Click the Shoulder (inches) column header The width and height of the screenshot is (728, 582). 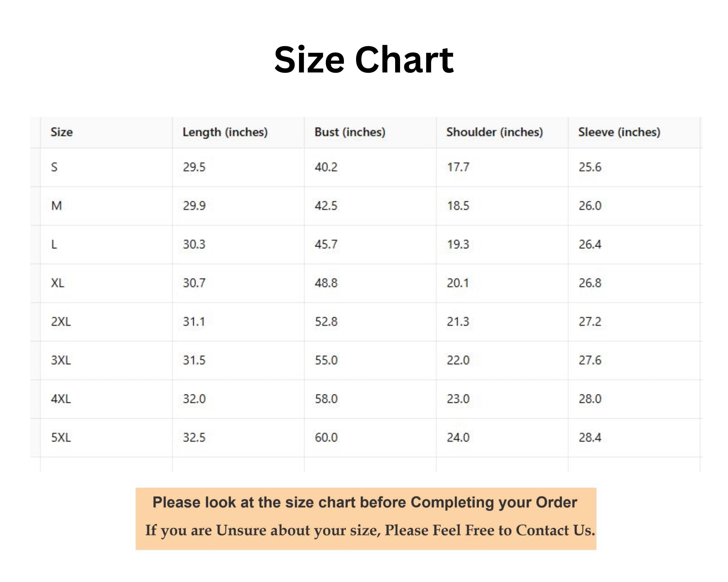click(494, 132)
